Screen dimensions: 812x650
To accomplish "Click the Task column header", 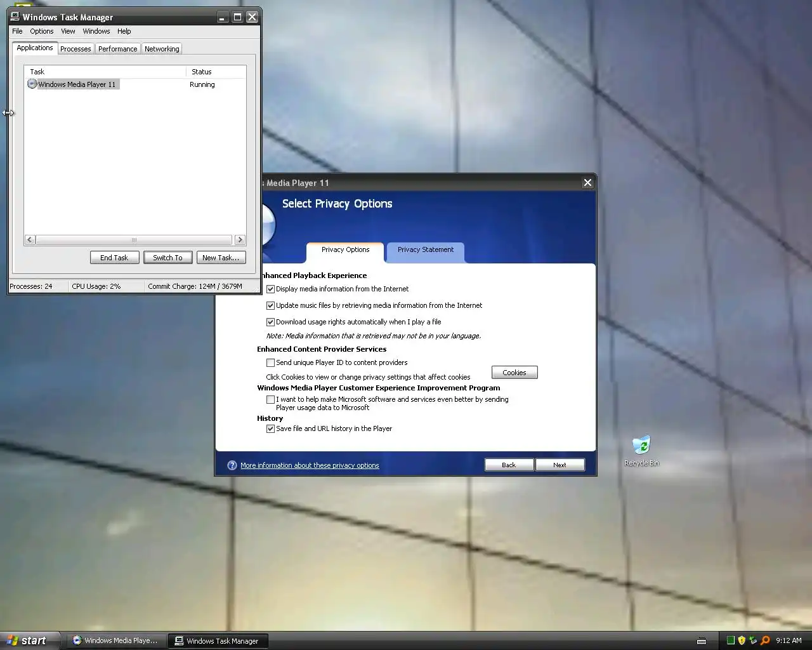I will click(x=105, y=72).
